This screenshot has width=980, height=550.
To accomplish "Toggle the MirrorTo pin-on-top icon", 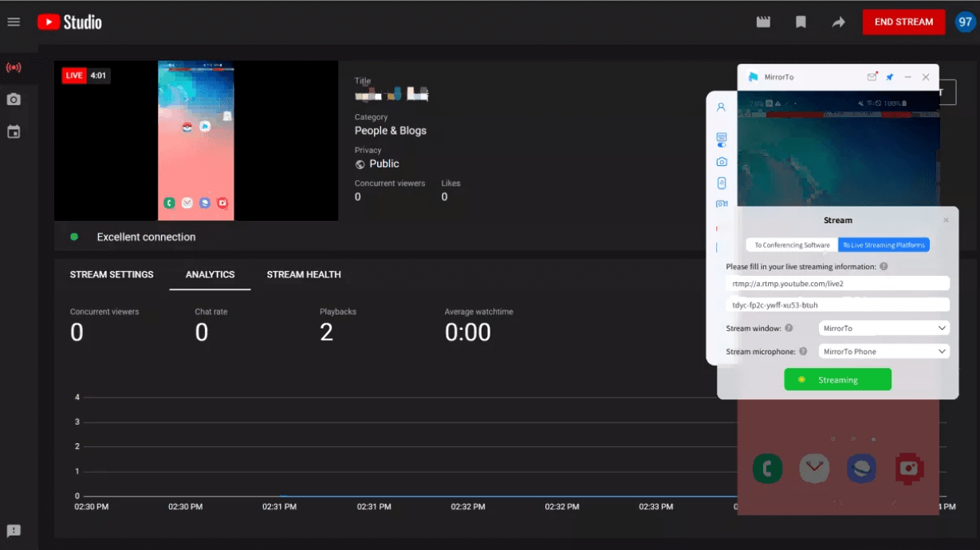I will click(x=890, y=77).
